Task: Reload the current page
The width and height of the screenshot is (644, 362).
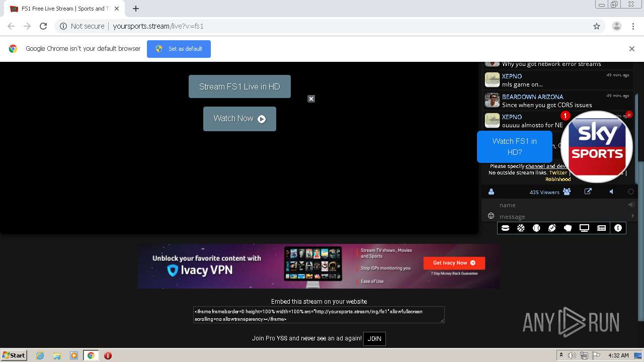Action: pyautogui.click(x=43, y=26)
